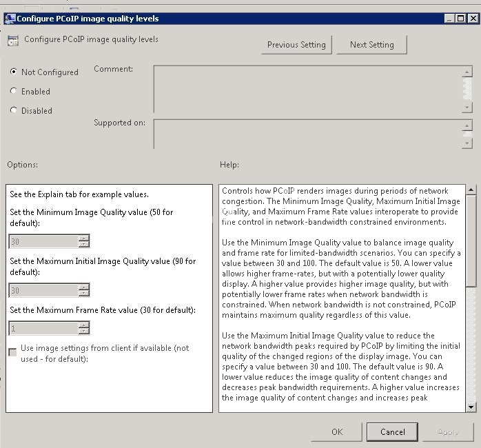The height and width of the screenshot is (448, 481).
Task: Go to the Previous Setting
Action: click(296, 45)
